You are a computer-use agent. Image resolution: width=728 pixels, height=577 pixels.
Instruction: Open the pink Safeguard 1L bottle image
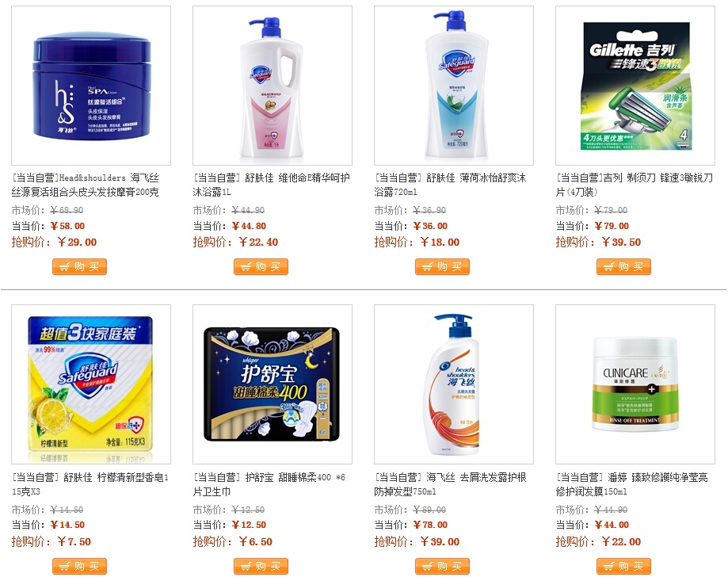coord(273,86)
